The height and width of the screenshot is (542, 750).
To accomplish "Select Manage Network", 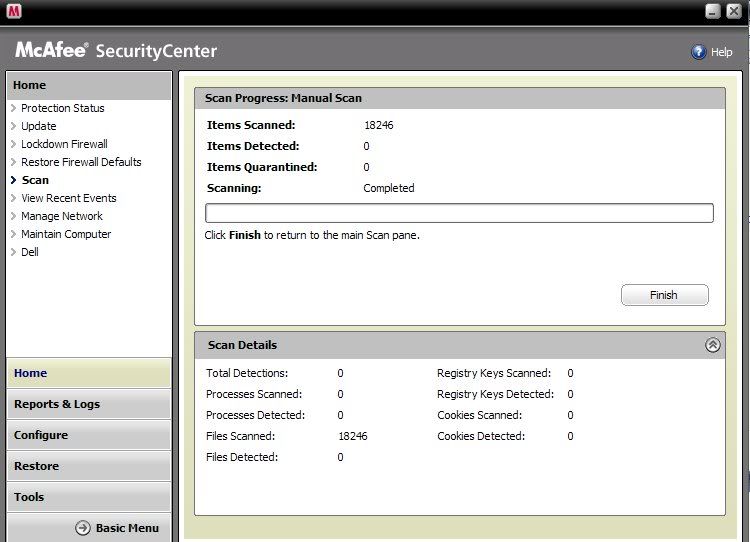I will click(62, 216).
